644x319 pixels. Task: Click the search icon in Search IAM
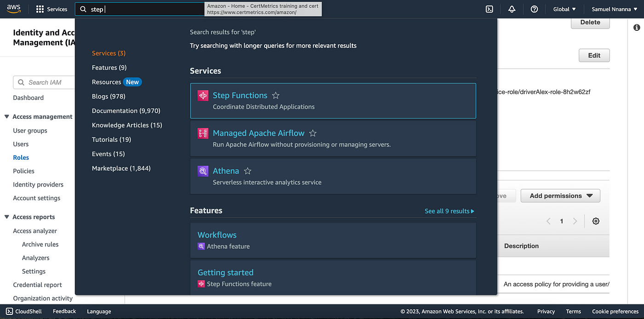21,82
